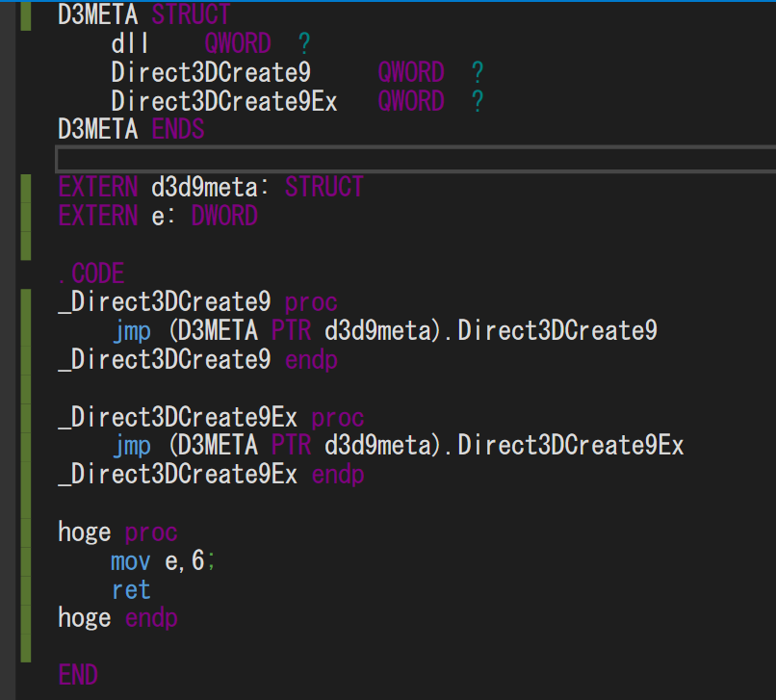776x700 pixels.
Task: Click jmp in the _Direct3DCreate9 procedure
Action: (132, 331)
